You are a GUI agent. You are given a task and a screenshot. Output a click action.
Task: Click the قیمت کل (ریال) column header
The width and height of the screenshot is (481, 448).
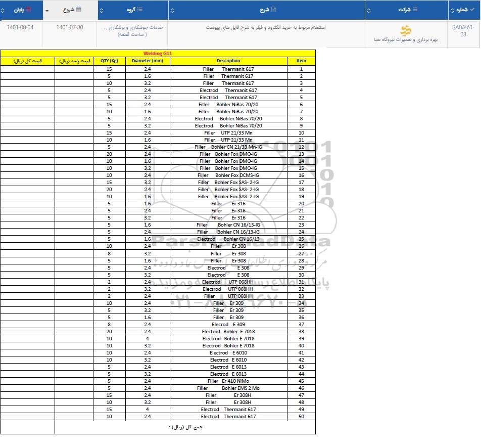point(28,61)
